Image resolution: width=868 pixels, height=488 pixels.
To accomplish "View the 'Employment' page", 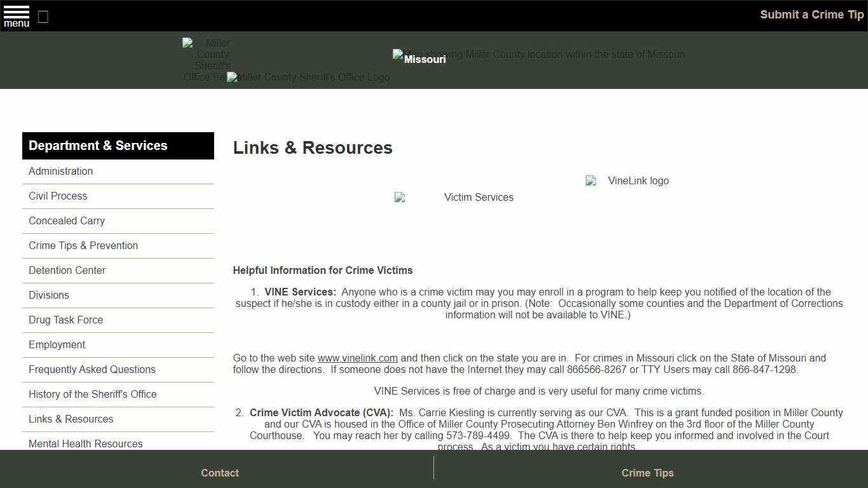I will tap(57, 344).
